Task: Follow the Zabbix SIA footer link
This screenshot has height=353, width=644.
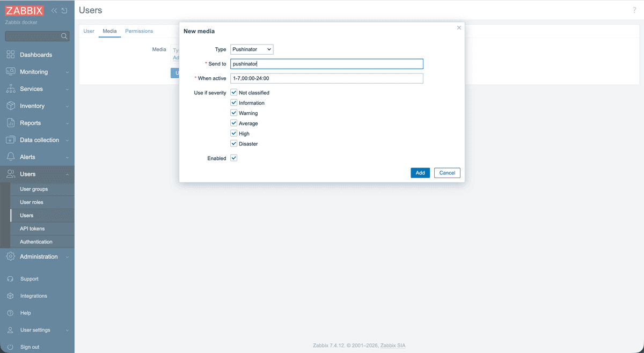Action: [393, 345]
